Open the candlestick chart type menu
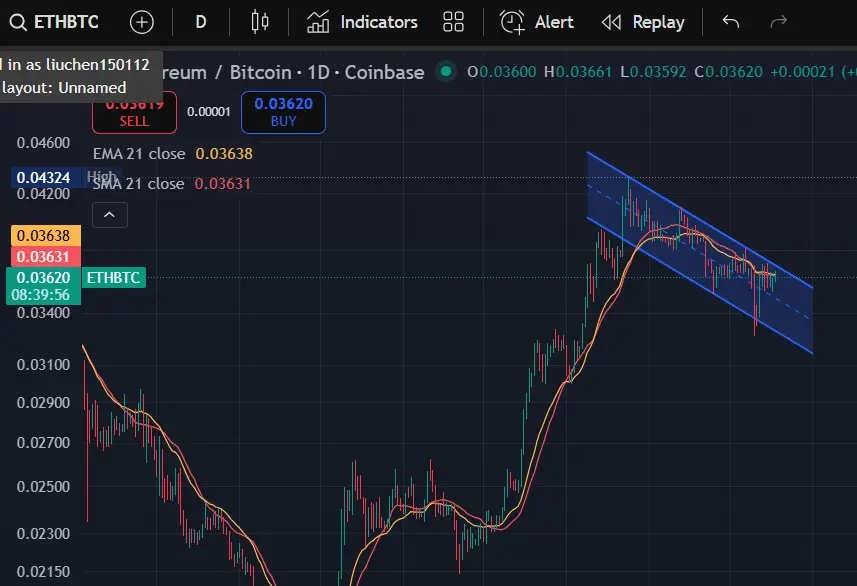 (x=260, y=22)
